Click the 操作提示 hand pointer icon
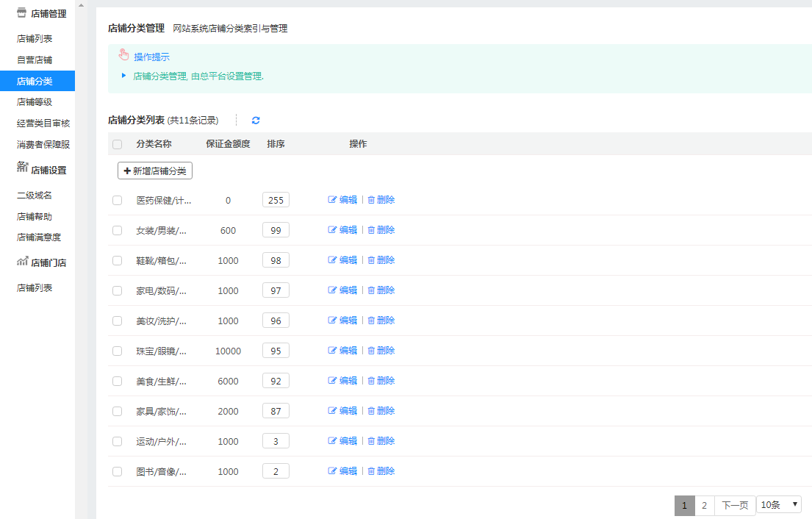This screenshot has width=812, height=519. click(123, 56)
